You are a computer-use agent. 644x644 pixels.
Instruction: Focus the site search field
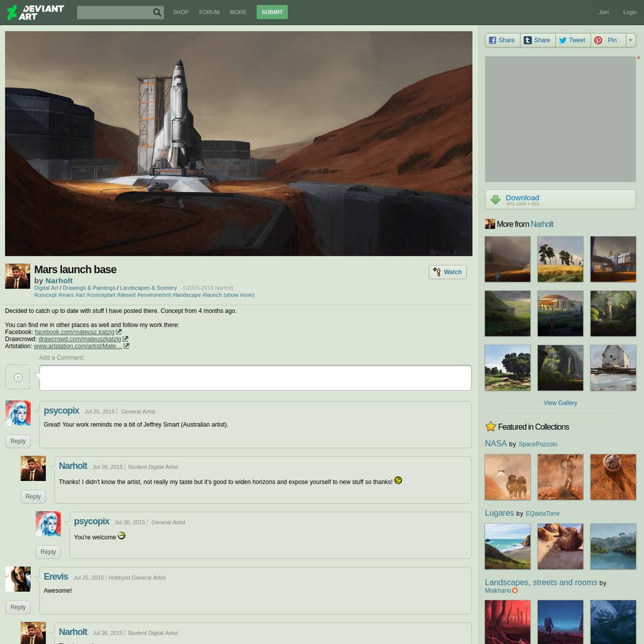pyautogui.click(x=115, y=12)
